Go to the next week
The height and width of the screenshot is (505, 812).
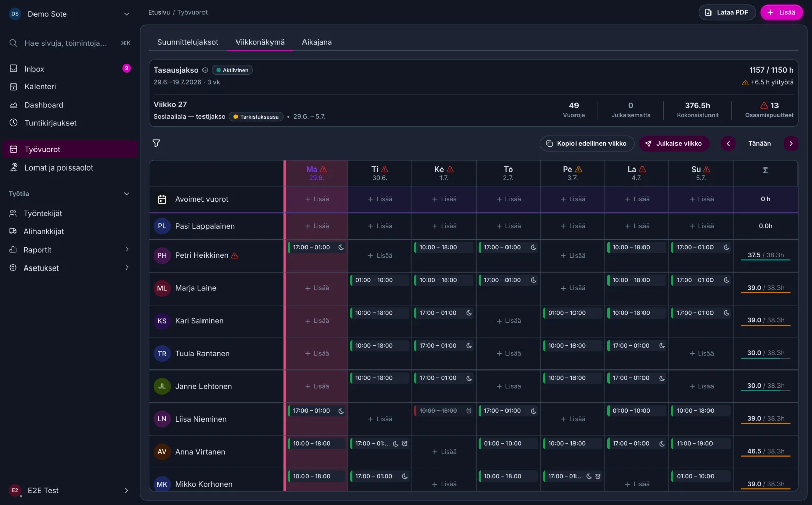click(x=791, y=144)
